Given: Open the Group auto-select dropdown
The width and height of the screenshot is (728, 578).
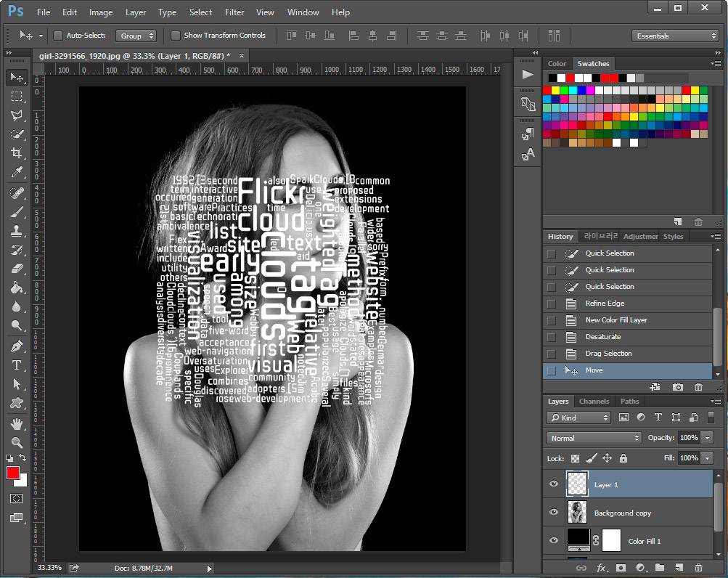Looking at the screenshot, I should point(136,36).
